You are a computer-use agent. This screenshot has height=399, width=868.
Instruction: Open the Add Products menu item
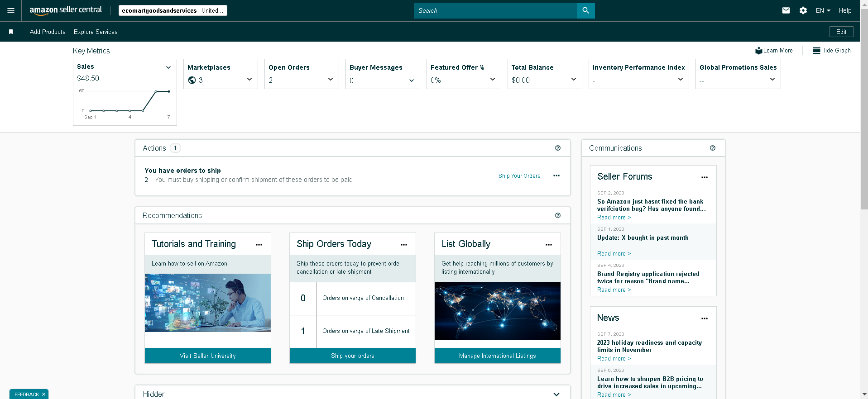[x=48, y=32]
